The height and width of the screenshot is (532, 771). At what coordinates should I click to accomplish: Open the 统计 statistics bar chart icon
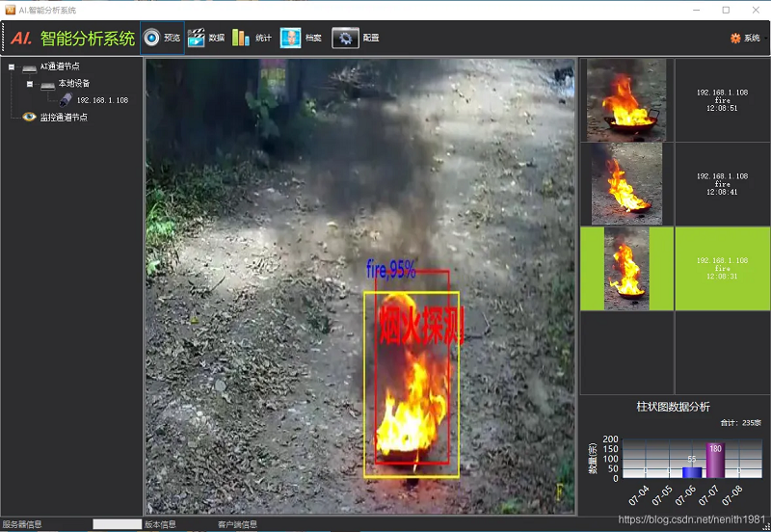[x=241, y=38]
